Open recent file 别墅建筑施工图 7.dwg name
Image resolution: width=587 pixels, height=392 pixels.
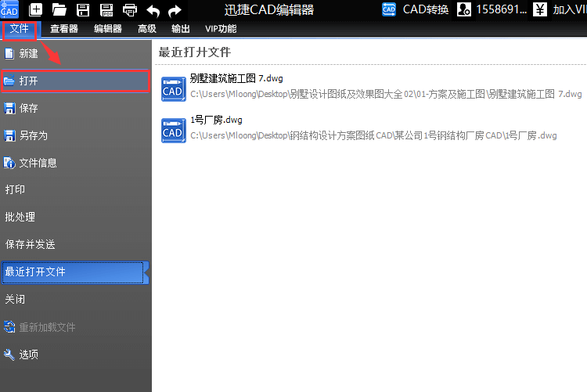pos(236,78)
